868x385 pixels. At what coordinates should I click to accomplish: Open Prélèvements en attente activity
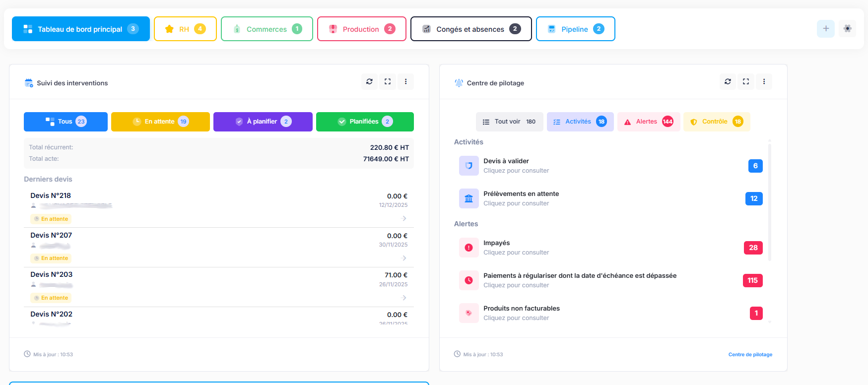point(610,198)
